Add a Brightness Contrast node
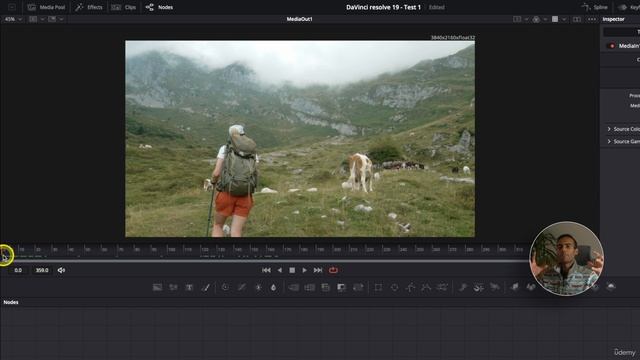 [258, 287]
